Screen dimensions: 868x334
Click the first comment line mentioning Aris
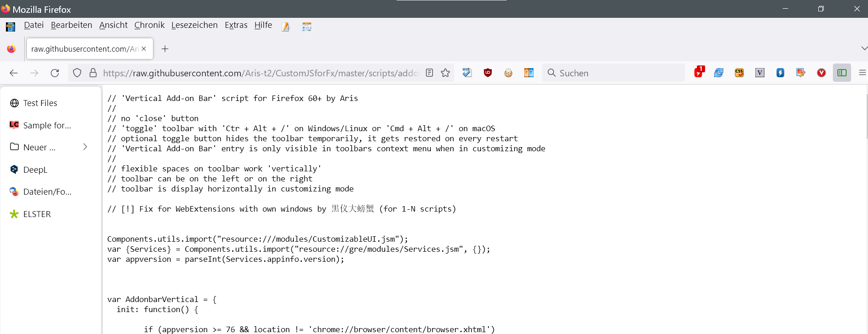coord(233,98)
